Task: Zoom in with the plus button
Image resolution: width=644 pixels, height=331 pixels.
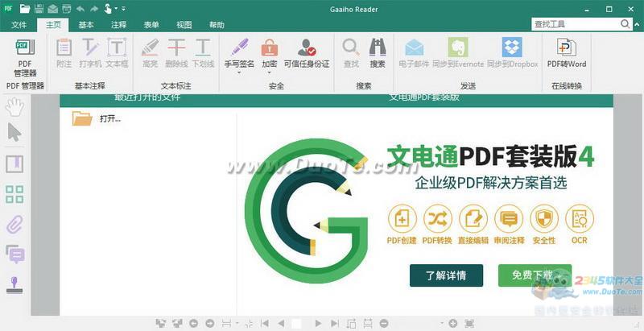Action: (453, 324)
